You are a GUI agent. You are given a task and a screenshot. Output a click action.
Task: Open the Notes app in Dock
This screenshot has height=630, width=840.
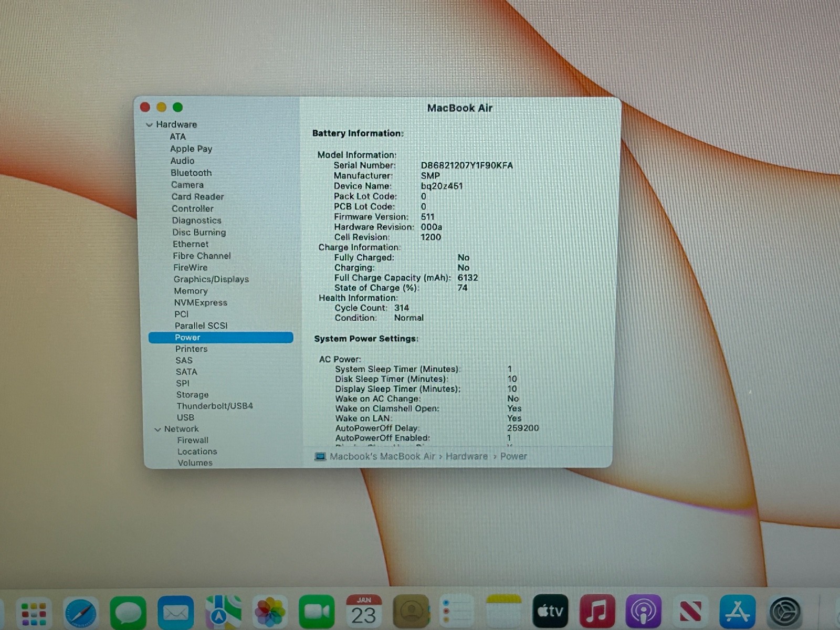(x=503, y=612)
